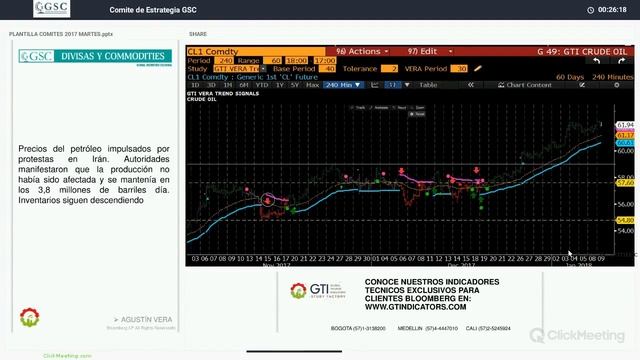
Task: Click the GTI VERA TREND SIGNALS chart title
Action: coord(223,93)
